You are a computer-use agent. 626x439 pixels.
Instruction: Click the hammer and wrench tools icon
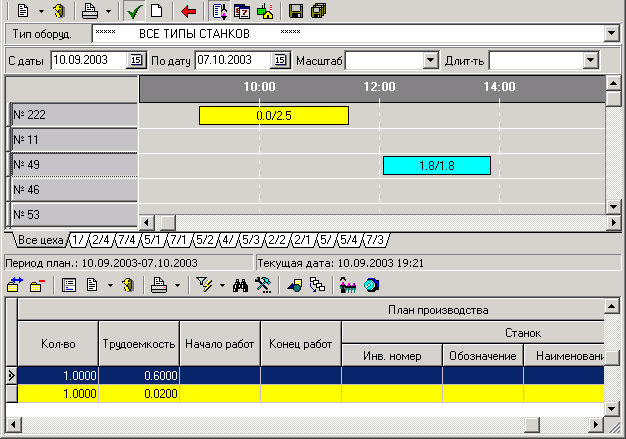tap(264, 285)
